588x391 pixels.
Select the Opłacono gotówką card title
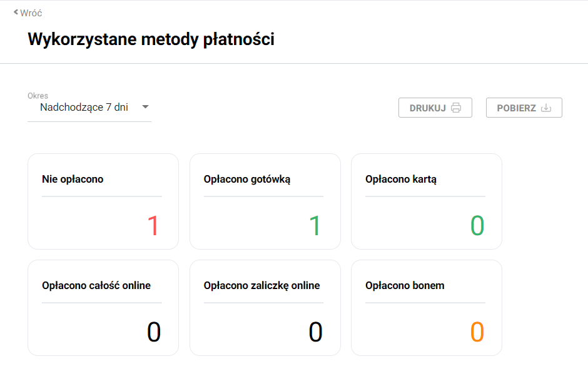point(247,180)
